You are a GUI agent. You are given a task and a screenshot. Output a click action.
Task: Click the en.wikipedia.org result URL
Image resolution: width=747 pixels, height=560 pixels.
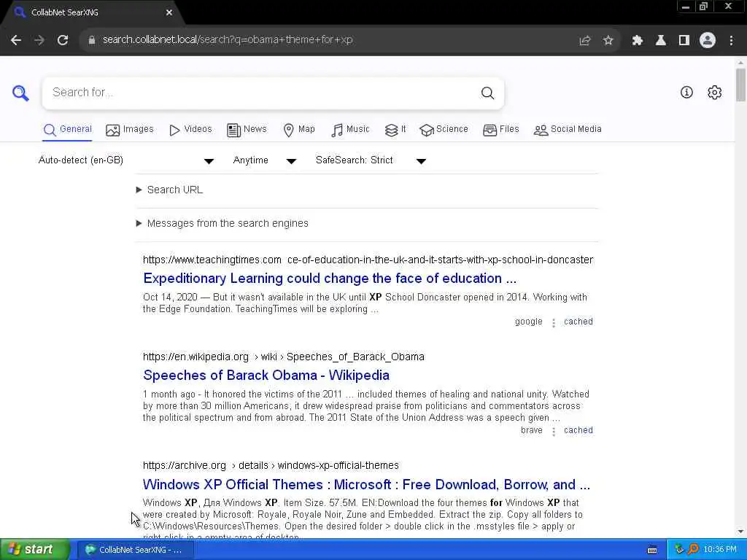click(x=284, y=357)
